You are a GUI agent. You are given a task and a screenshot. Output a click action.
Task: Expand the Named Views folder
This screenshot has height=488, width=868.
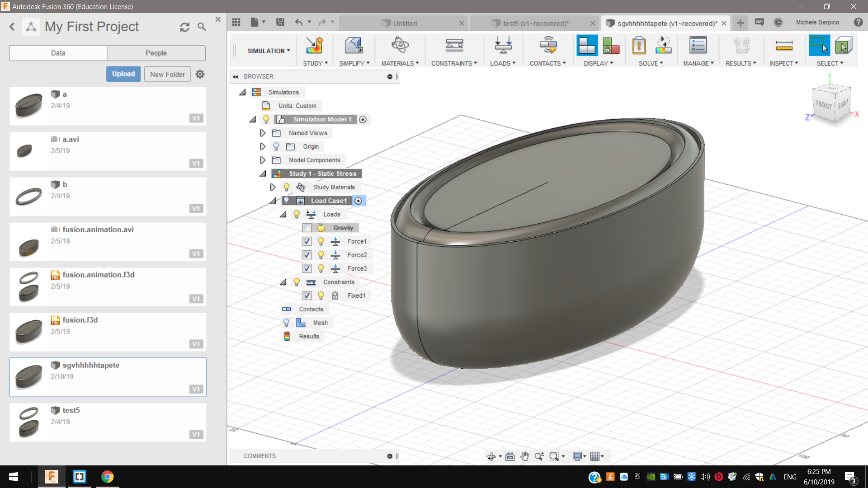coord(262,133)
